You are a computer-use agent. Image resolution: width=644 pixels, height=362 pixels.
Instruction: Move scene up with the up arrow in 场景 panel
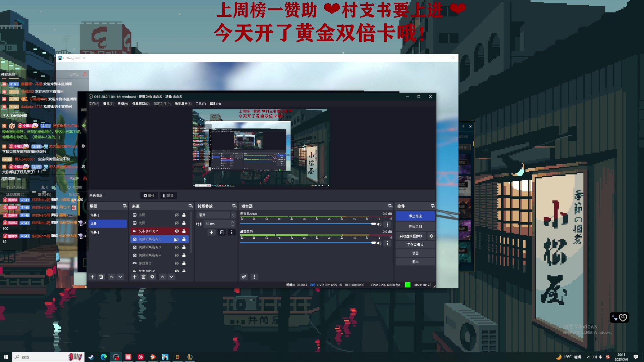111,277
